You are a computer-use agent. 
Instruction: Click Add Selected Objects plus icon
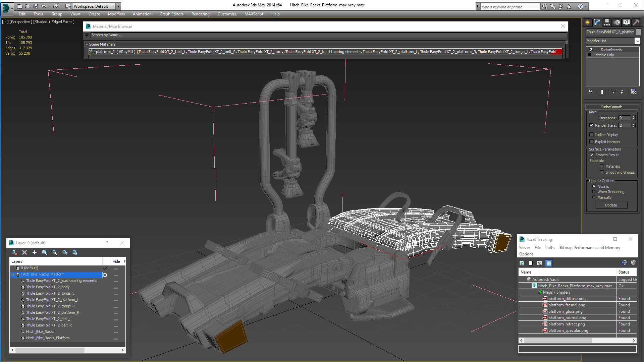pyautogui.click(x=35, y=252)
